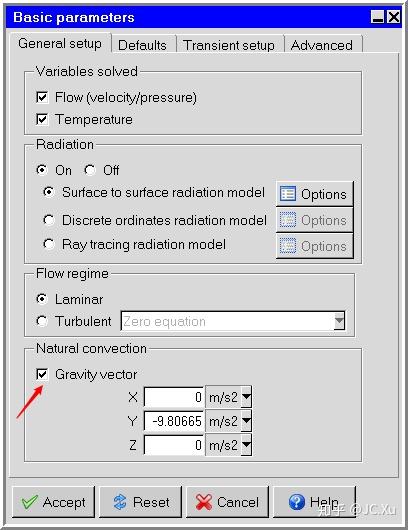Click the Y gravity value field

coord(174,421)
